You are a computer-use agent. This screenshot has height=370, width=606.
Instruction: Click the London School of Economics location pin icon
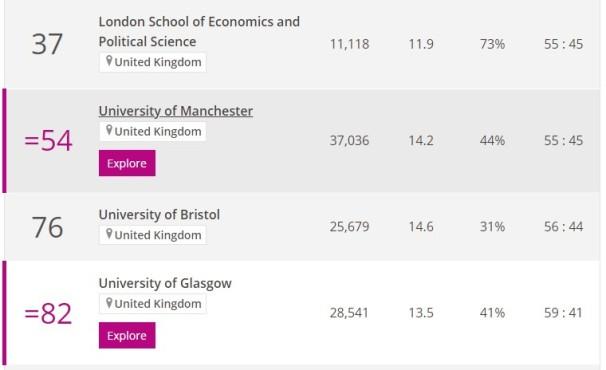pos(109,61)
